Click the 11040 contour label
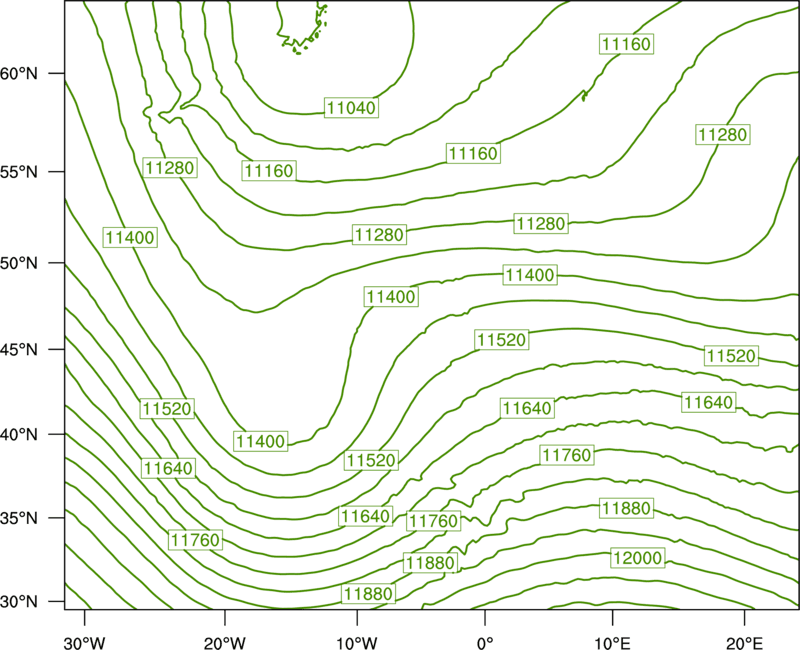 pos(352,108)
